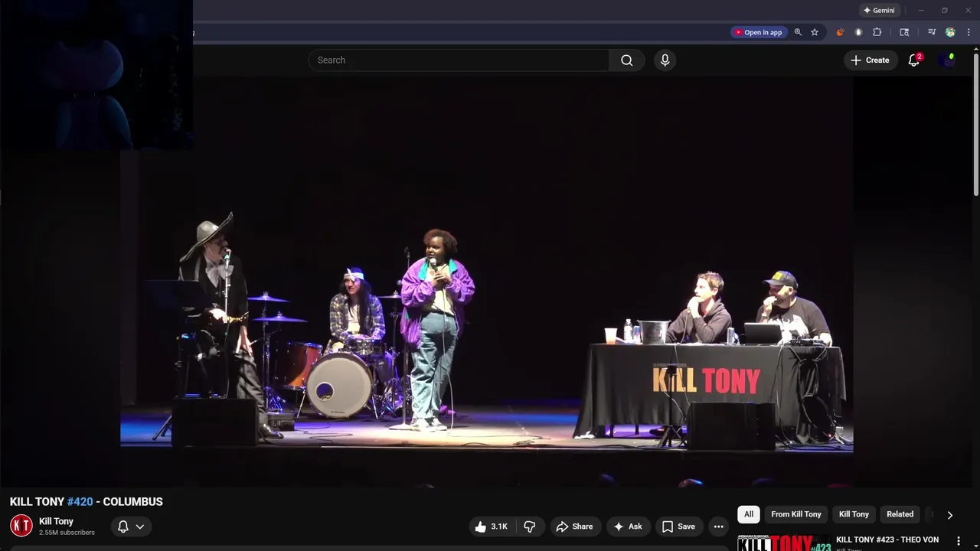The height and width of the screenshot is (551, 980).
Task: Select the All filter chip
Action: coord(749,514)
